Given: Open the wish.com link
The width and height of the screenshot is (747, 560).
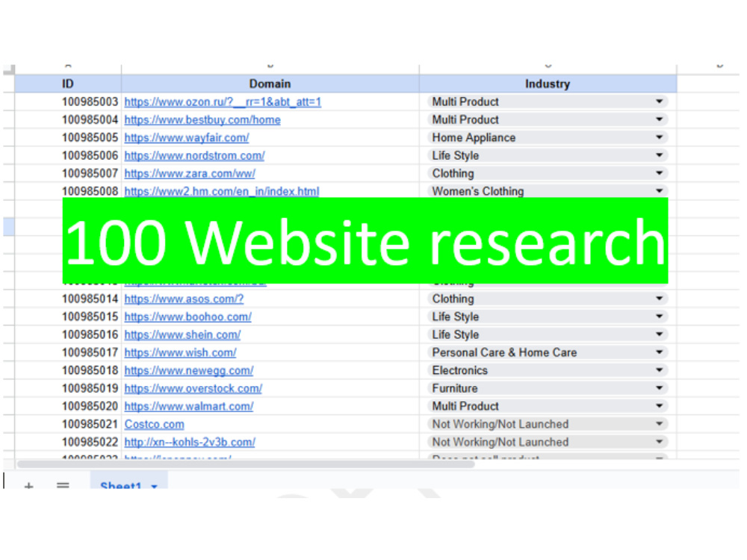Looking at the screenshot, I should click(180, 353).
